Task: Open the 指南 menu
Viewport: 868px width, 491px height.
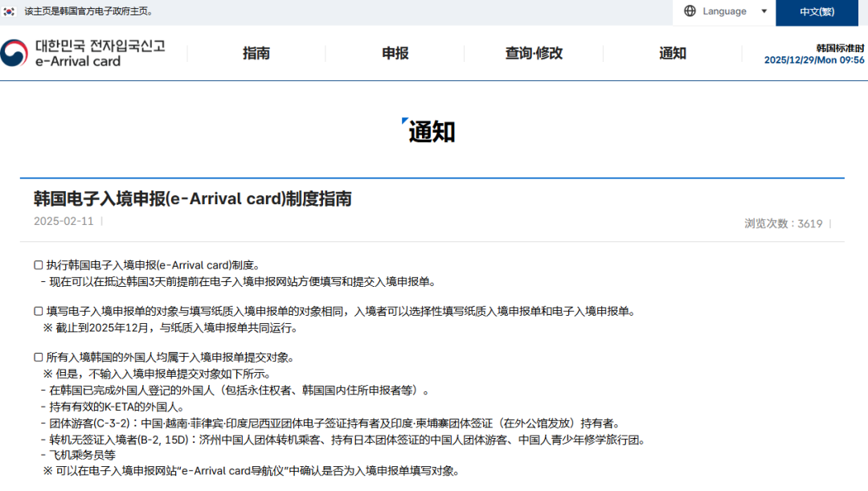Action: pyautogui.click(x=256, y=52)
